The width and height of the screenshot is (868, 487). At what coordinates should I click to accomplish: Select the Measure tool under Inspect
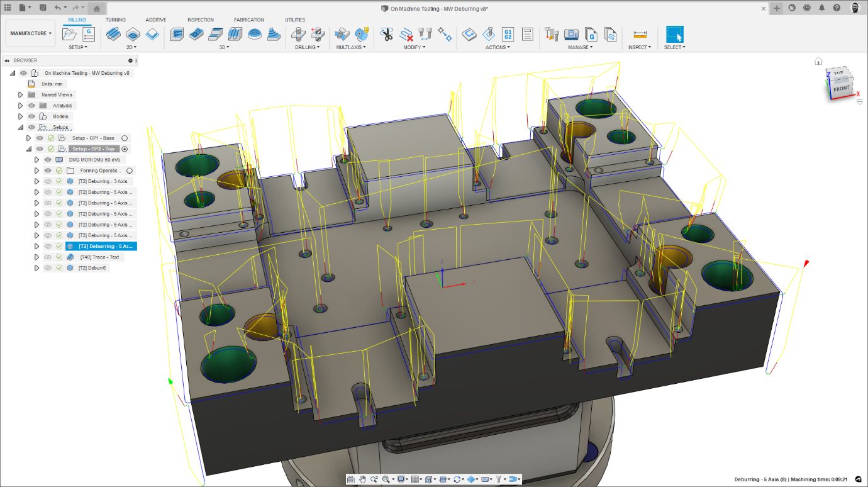coord(638,35)
